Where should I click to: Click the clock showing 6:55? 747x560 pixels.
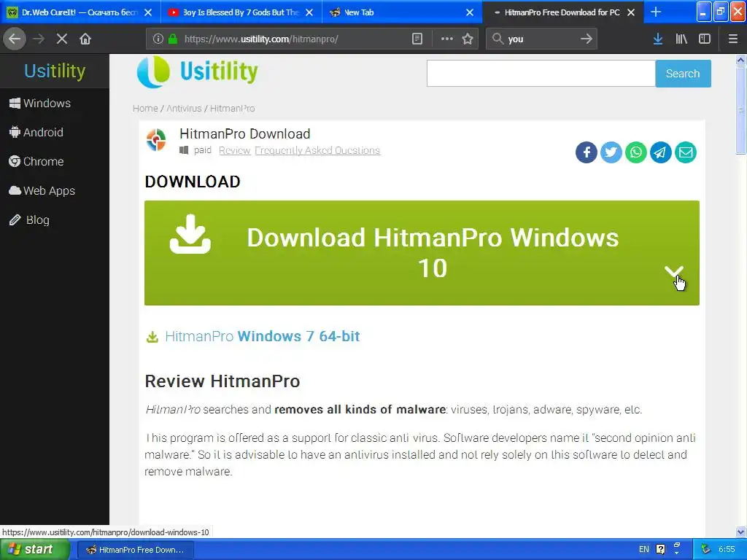coord(727,550)
